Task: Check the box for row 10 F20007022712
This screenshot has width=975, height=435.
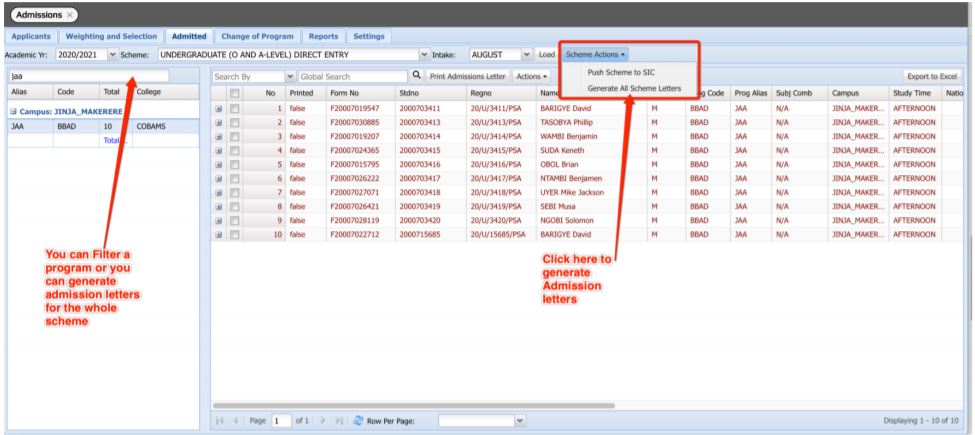Action: [234, 235]
